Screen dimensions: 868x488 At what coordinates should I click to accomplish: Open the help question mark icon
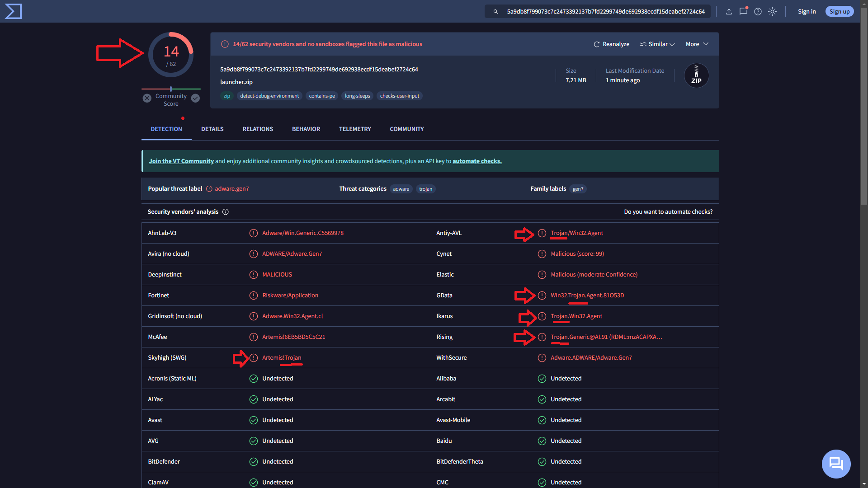point(758,12)
